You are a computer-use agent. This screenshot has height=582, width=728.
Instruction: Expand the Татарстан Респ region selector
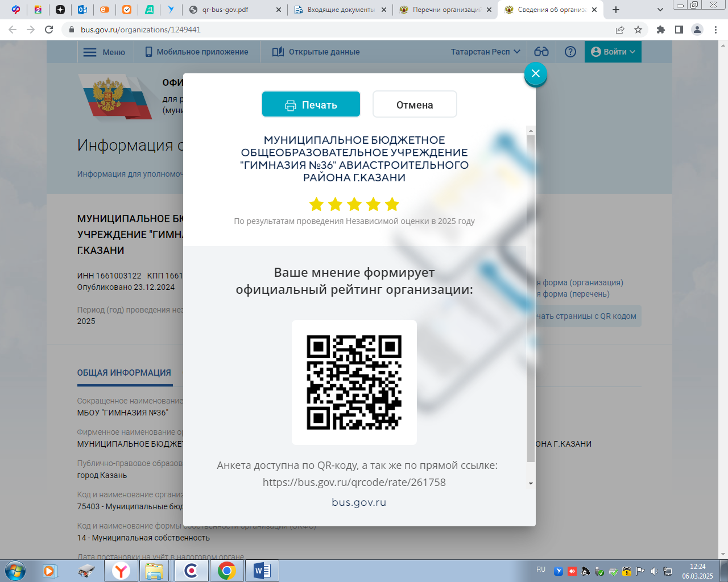pos(485,52)
